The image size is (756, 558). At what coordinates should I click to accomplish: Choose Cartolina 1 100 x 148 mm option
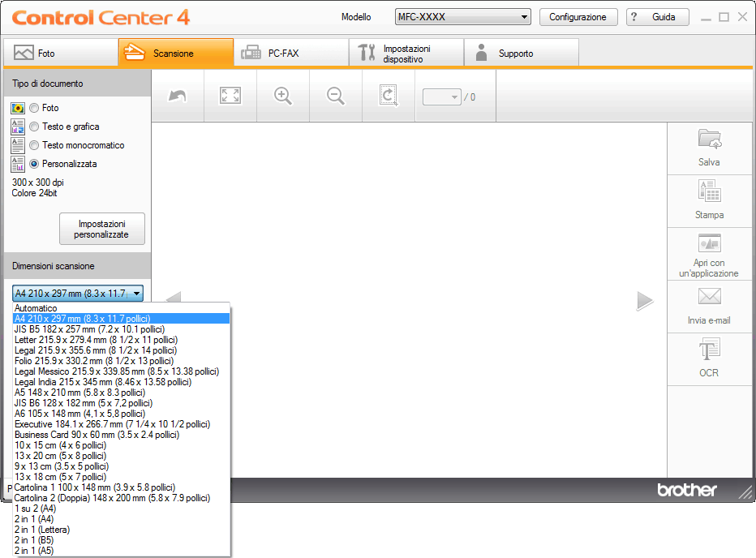tap(121, 487)
